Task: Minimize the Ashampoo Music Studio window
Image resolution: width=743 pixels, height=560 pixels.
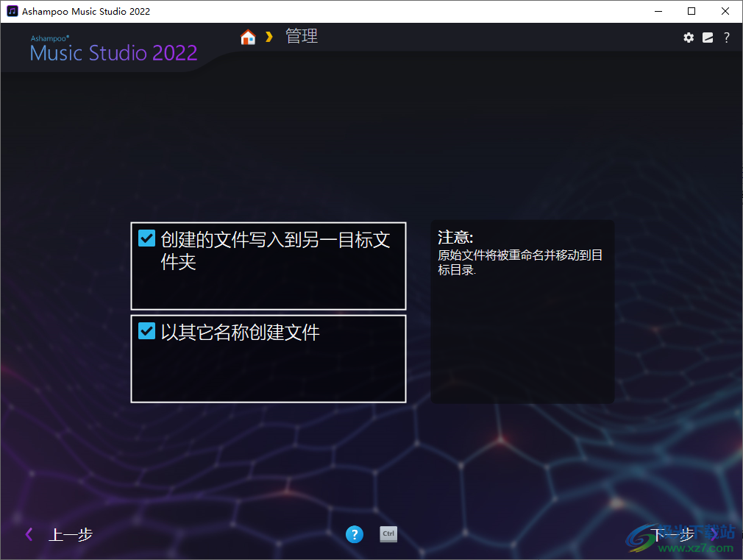Action: [x=658, y=11]
